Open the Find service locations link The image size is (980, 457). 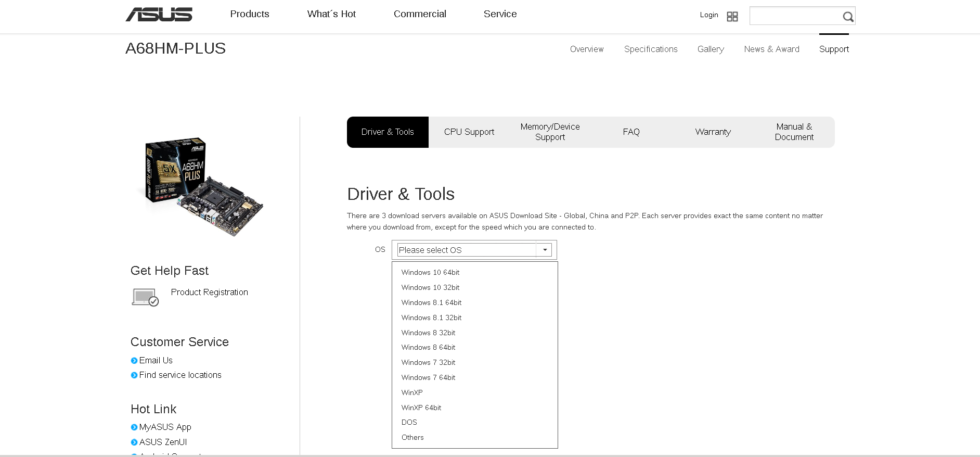tap(180, 375)
